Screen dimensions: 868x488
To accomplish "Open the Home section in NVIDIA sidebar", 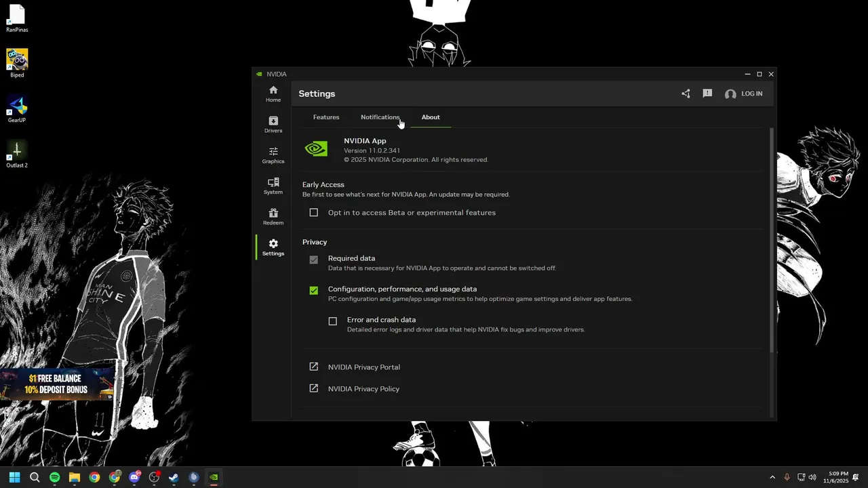I will (273, 94).
